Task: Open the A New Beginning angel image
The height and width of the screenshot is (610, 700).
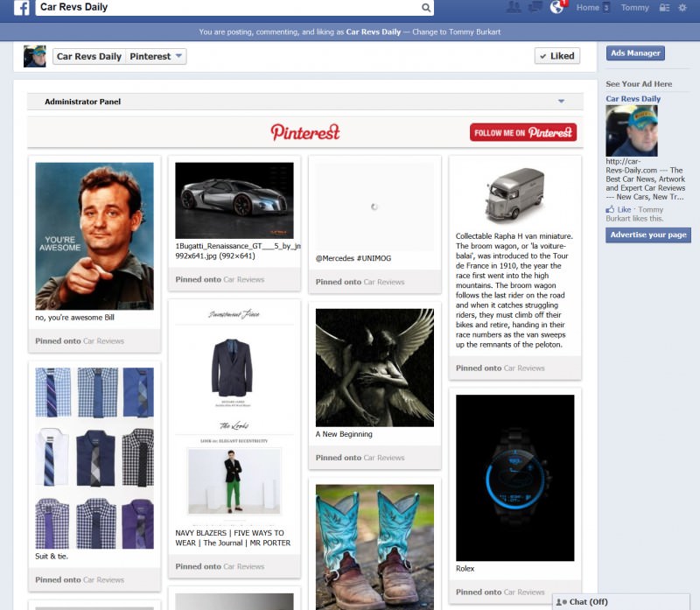Action: 374,368
